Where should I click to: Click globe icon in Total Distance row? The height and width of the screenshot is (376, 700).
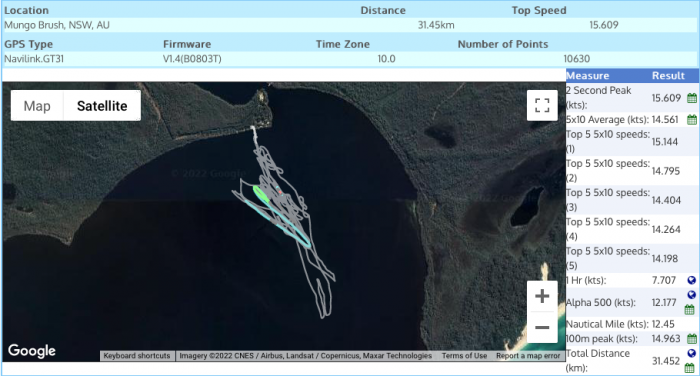[x=692, y=353]
